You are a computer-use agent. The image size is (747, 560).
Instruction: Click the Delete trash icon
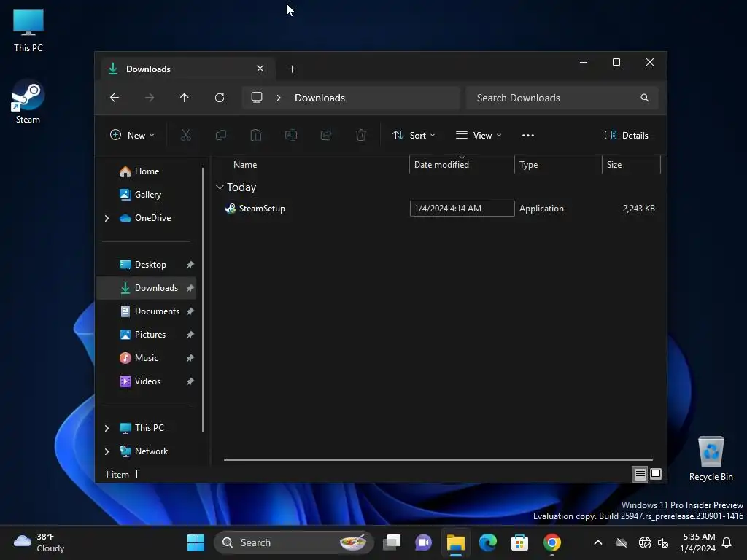361,135
